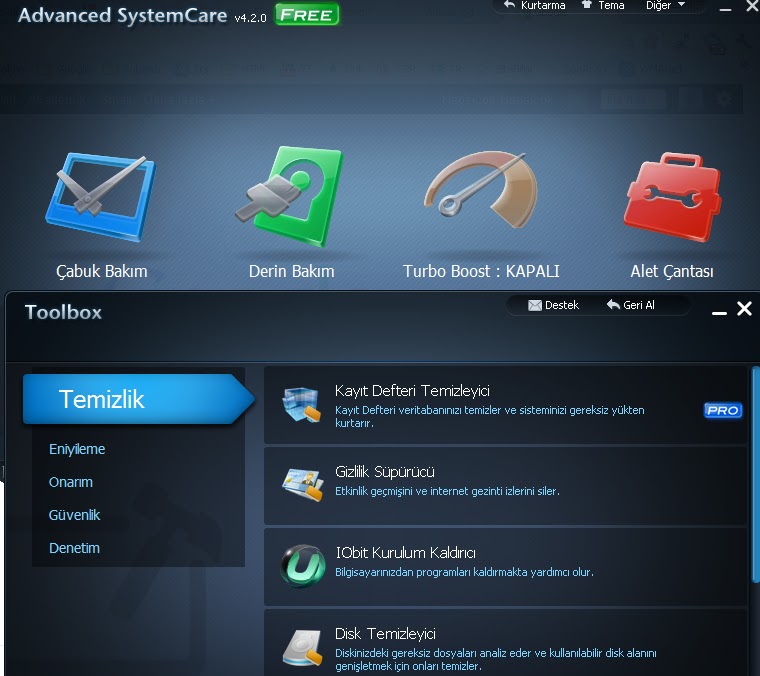The image size is (760, 676).
Task: Open Derin Bakım deep care icon
Action: [x=290, y=196]
